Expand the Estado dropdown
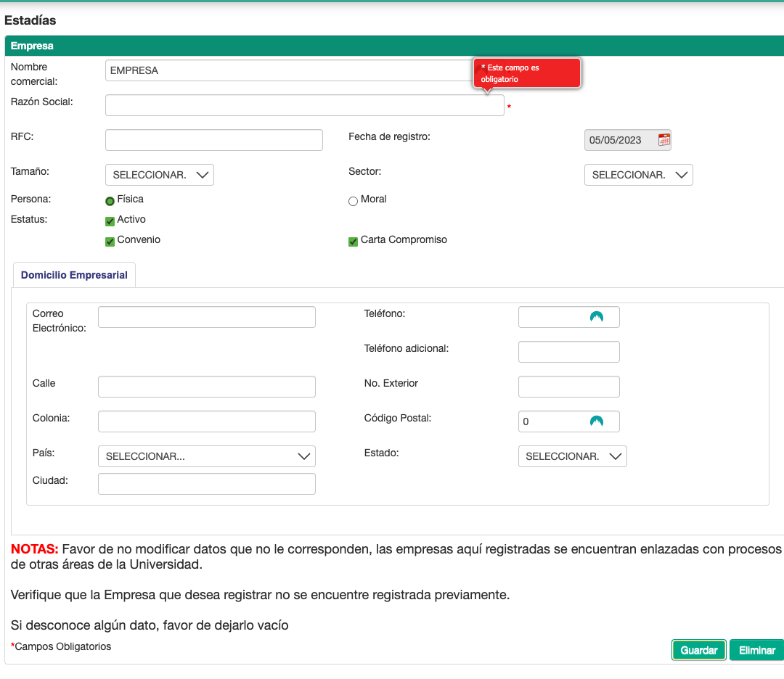The height and width of the screenshot is (679, 784). coord(572,456)
